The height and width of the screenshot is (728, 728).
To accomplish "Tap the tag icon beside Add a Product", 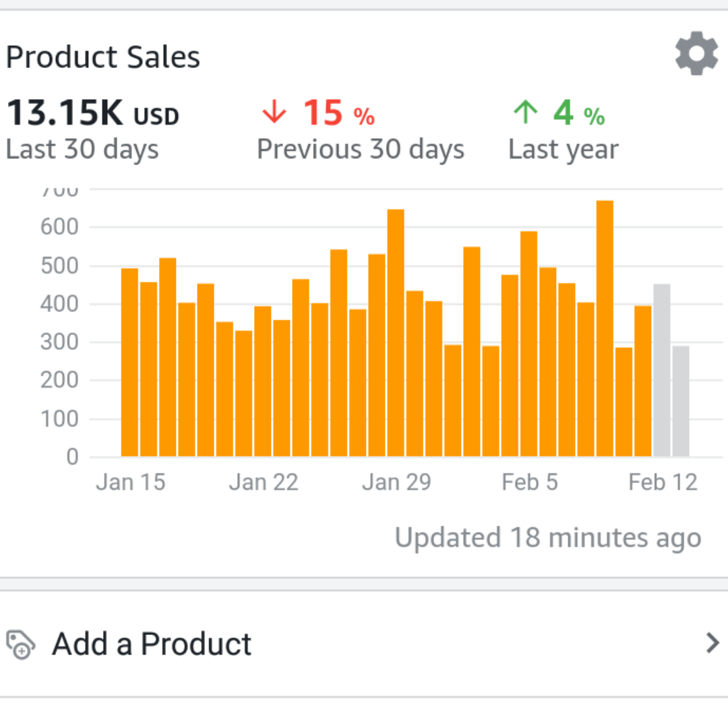I will point(20,644).
